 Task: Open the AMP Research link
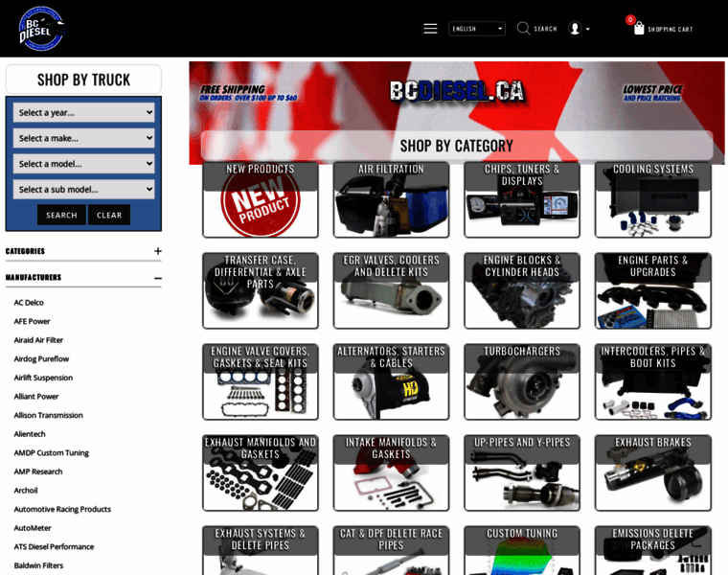38,471
